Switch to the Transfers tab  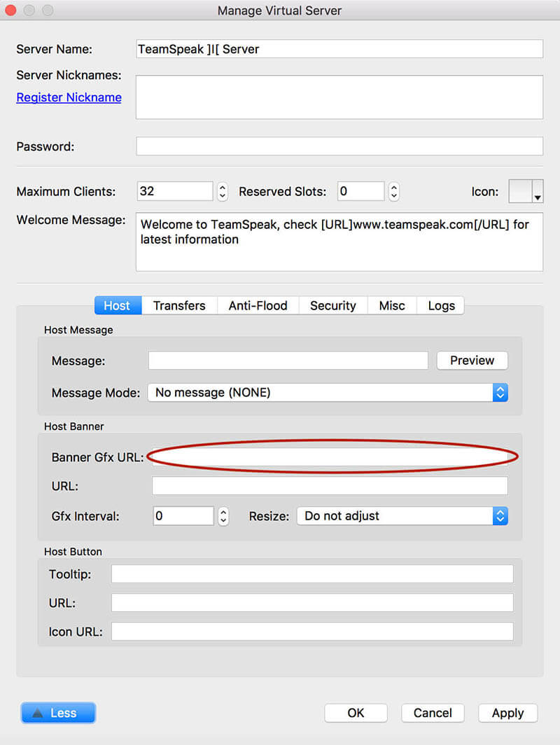[x=178, y=305]
